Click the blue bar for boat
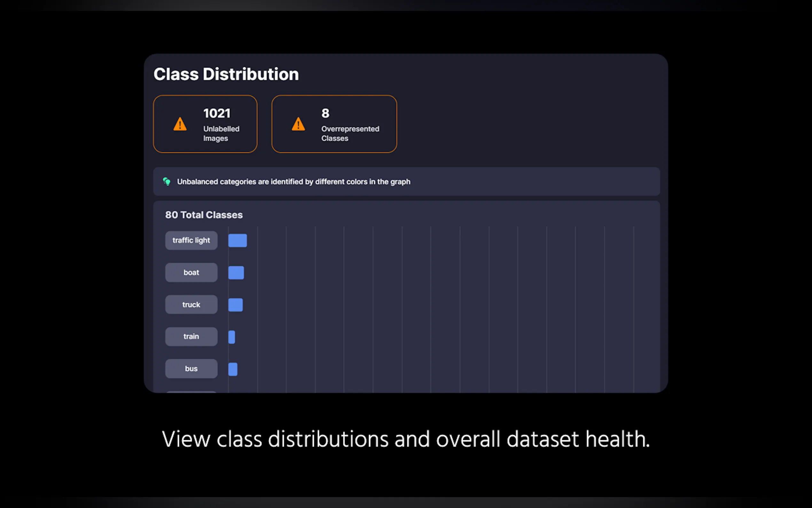812x508 pixels. (x=236, y=273)
